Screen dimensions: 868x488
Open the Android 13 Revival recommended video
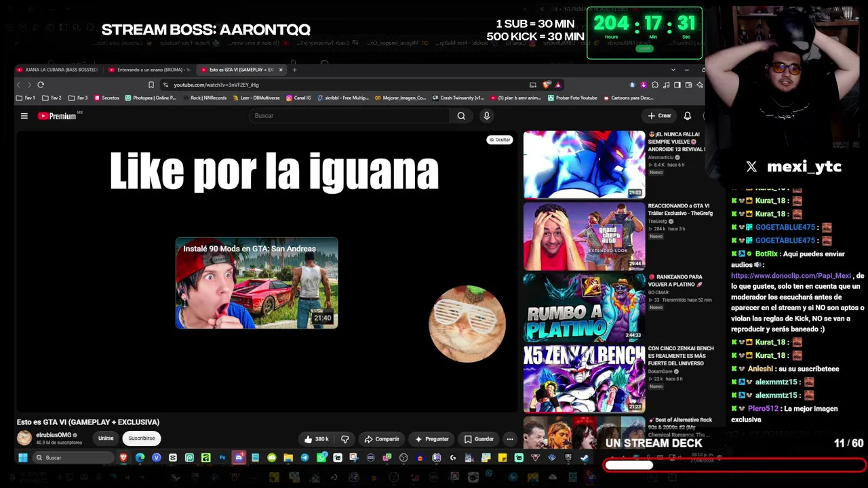click(584, 165)
